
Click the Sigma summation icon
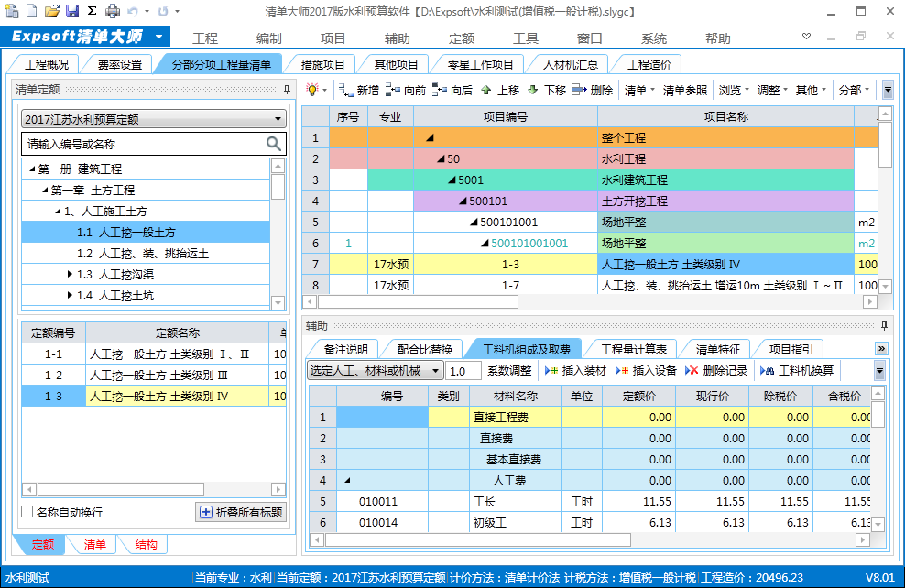[x=92, y=12]
